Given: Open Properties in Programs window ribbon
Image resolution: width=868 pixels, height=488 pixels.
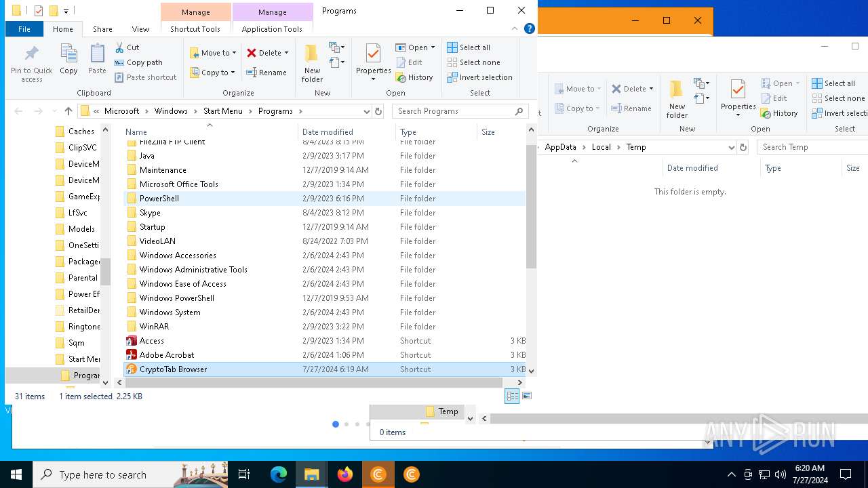Looking at the screenshot, I should coord(374,63).
